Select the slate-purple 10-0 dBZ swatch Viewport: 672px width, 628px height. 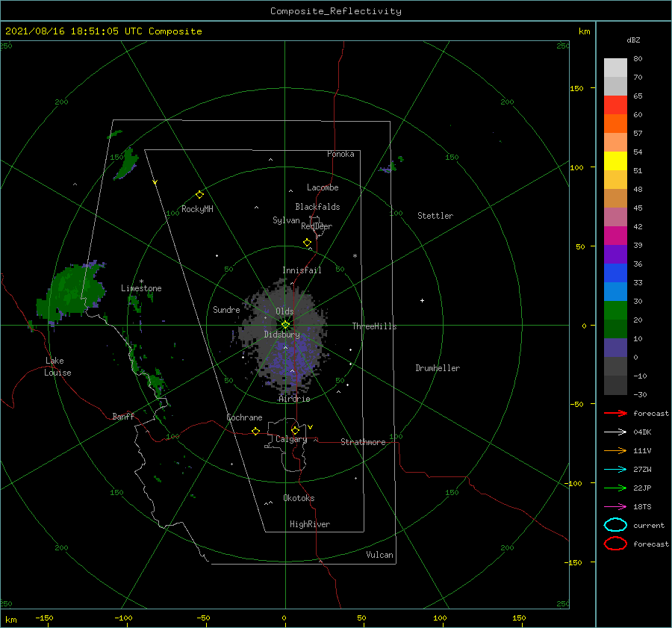click(x=615, y=348)
